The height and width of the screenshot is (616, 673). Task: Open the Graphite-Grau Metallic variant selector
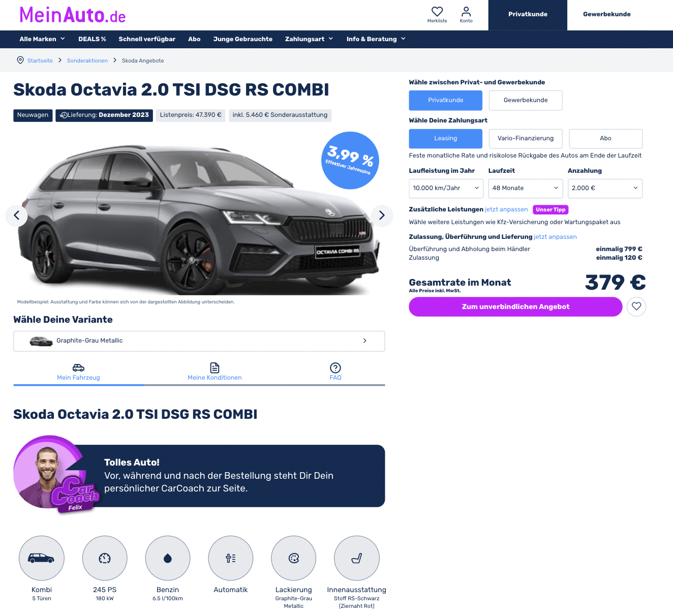tap(199, 341)
